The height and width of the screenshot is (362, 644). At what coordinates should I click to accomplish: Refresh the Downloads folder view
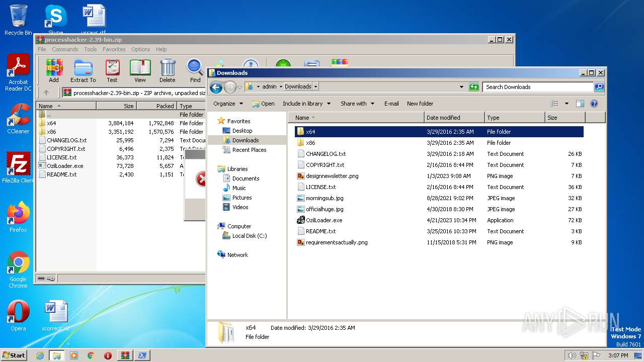coord(474,87)
